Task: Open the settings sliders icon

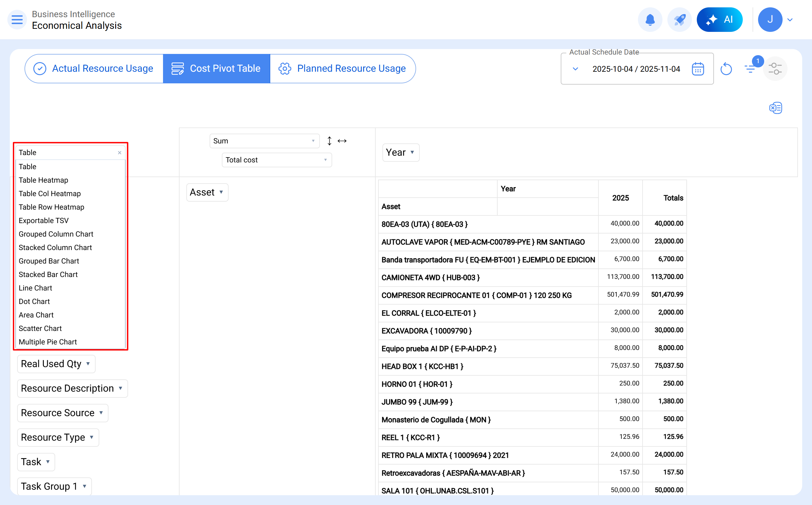Action: tap(775, 69)
